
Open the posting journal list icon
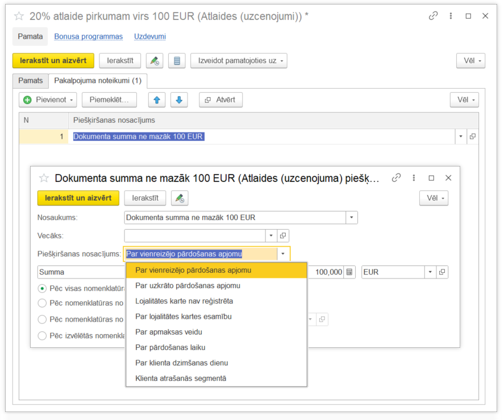(x=177, y=61)
